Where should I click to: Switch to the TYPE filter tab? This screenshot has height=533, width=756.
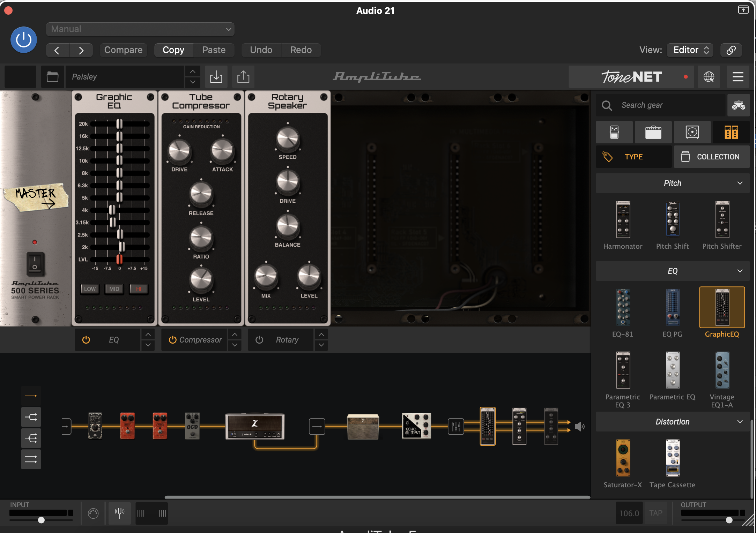pyautogui.click(x=633, y=157)
